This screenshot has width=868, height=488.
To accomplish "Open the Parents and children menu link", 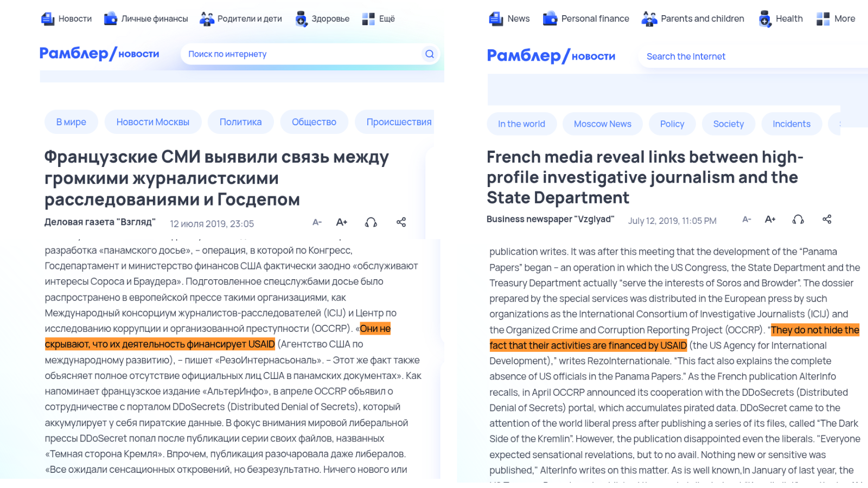I will coord(703,19).
